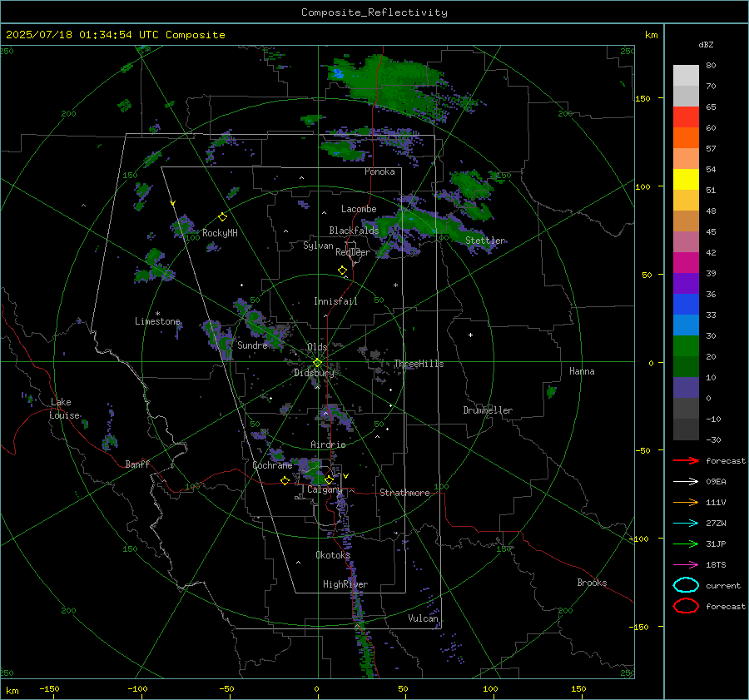The width and height of the screenshot is (749, 700).
Task: Click the Calgary city label
Action: point(325,489)
